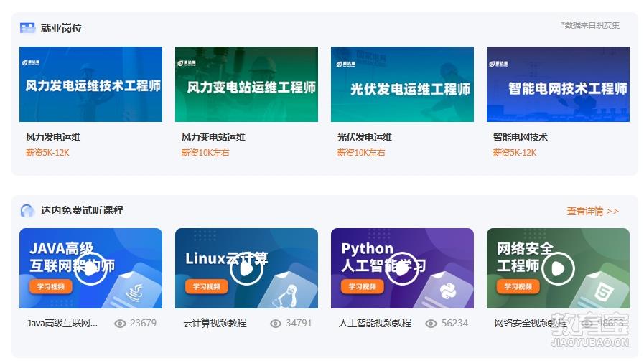Viewport: 644px width, 363px height.
Task: Open the 智能电网技术 job title link
Action: pyautogui.click(x=520, y=137)
